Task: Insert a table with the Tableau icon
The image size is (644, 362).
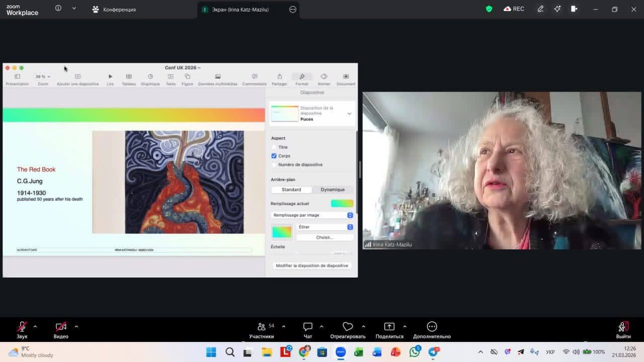Action: (129, 76)
